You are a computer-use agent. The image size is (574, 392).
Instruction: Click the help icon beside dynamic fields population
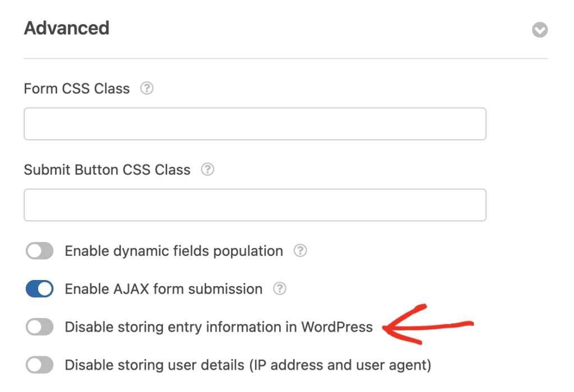300,251
